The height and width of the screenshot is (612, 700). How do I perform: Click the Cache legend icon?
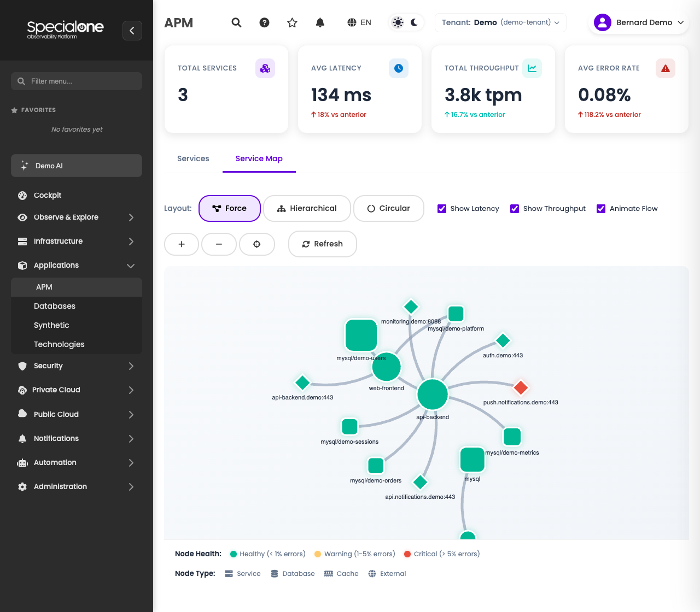(x=329, y=574)
